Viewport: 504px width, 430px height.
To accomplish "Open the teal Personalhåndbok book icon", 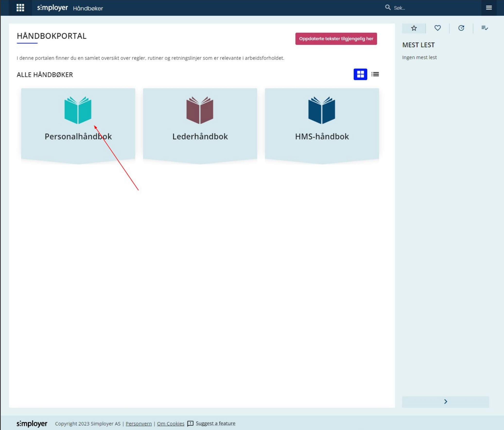I will pyautogui.click(x=78, y=110).
